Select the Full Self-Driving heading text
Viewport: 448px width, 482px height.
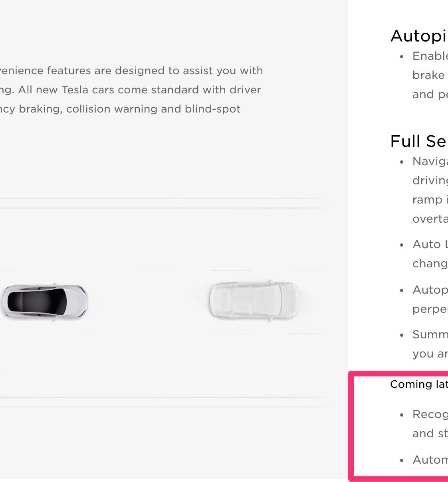tap(419, 141)
